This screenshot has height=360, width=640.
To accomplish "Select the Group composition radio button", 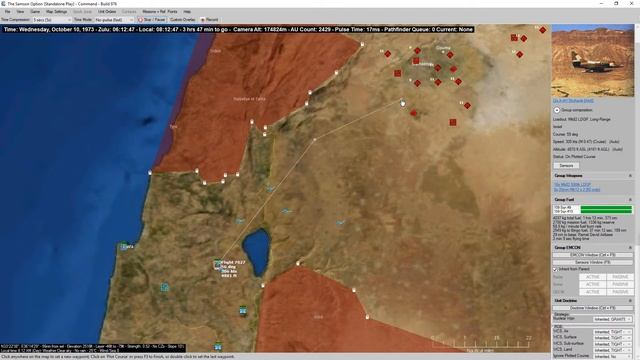I will (556, 110).
